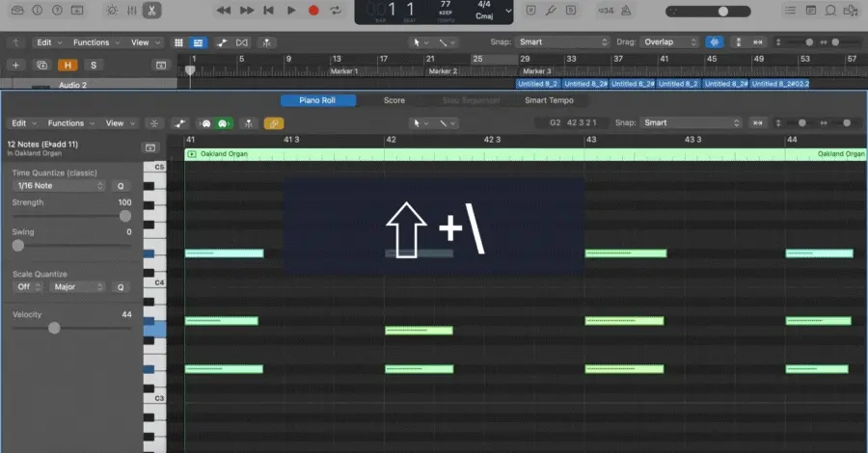Screen dimensions: 868x453
Task: Toggle the track header Solo S button
Action: 94,66
